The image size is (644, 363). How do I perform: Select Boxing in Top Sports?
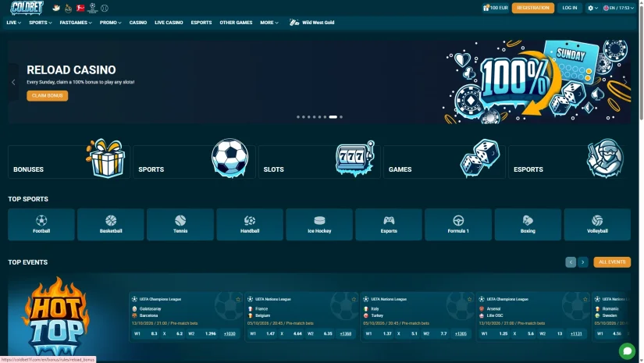528,224
